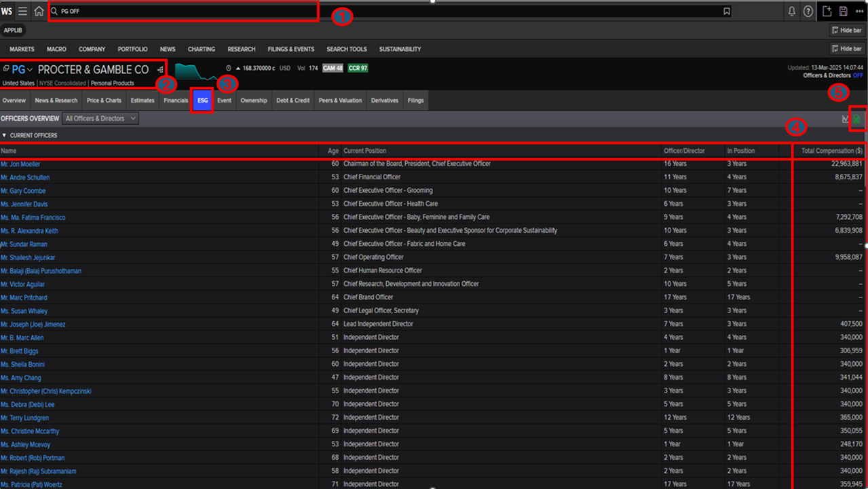
Task: Click the blue OFF link beside Officers & Directors
Action: [x=858, y=75]
